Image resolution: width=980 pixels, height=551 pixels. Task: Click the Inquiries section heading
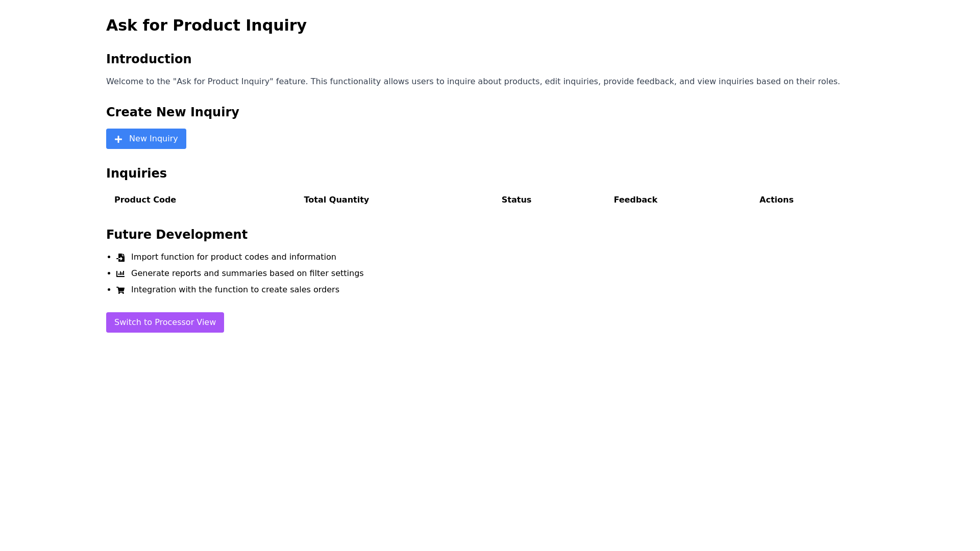(136, 173)
